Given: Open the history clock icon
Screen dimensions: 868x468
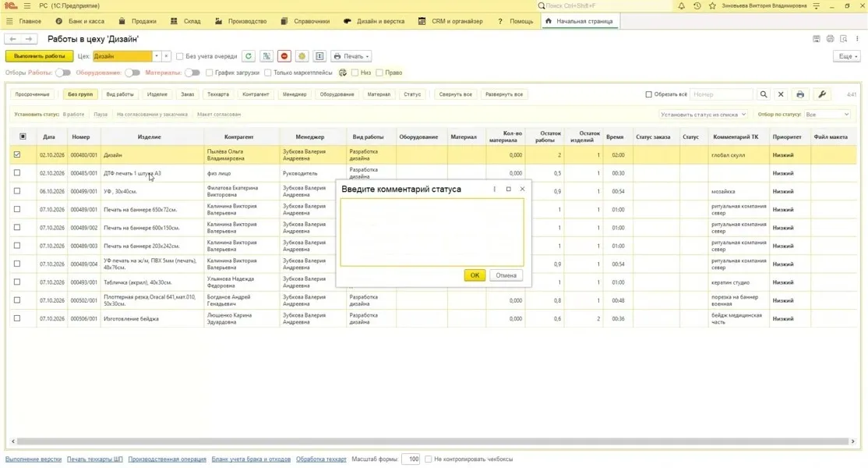Looking at the screenshot, I should click(697, 5).
